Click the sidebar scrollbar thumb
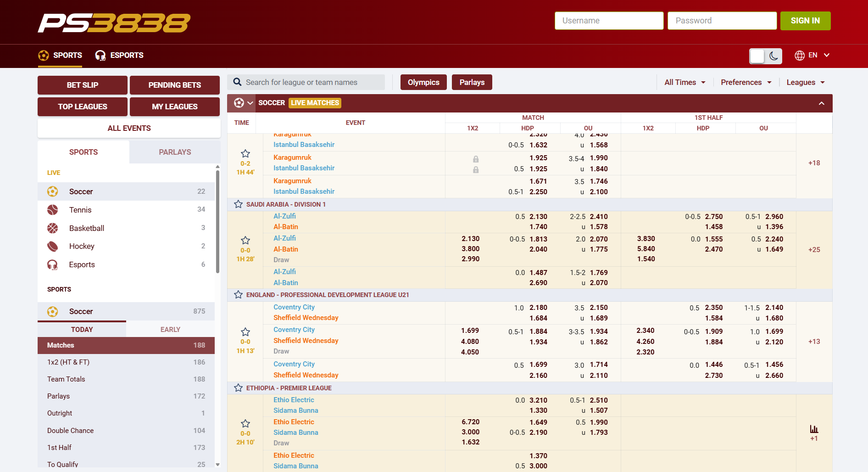The width and height of the screenshot is (868, 472). [217, 222]
